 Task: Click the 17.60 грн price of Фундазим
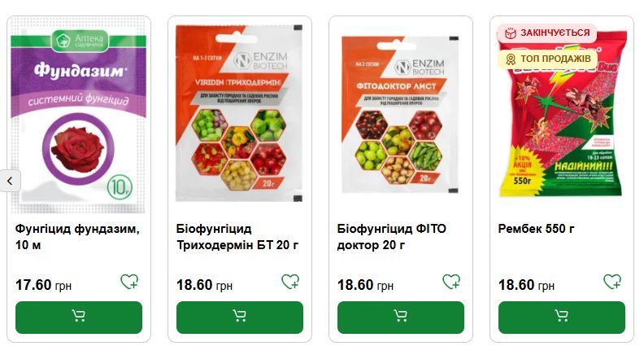[44, 285]
